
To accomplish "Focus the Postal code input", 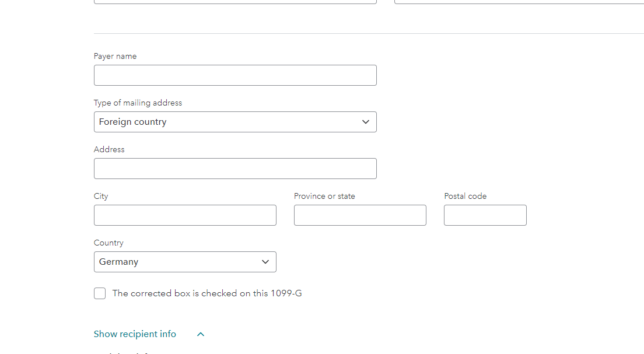I will [485, 215].
